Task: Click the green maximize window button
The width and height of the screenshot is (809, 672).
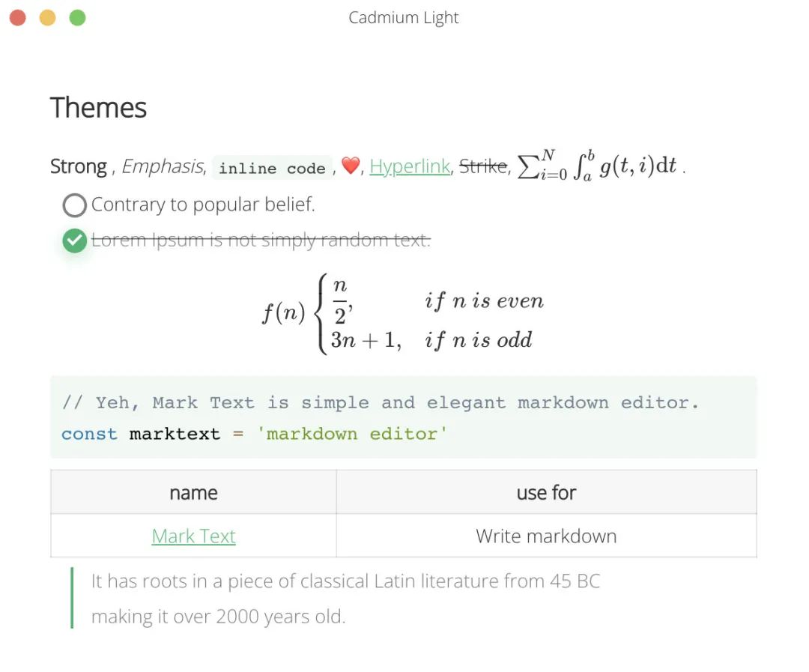Action: pos(77,18)
